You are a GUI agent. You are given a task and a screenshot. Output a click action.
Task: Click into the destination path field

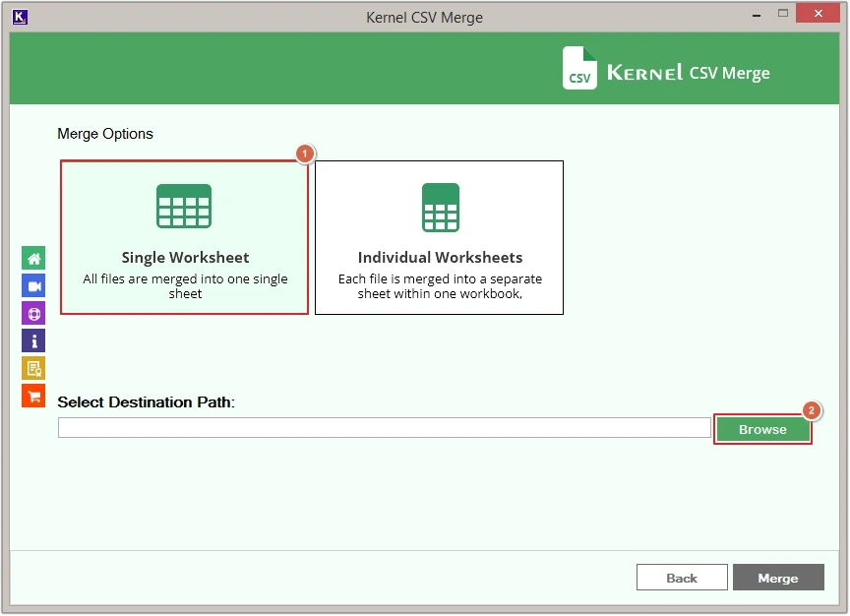point(385,428)
